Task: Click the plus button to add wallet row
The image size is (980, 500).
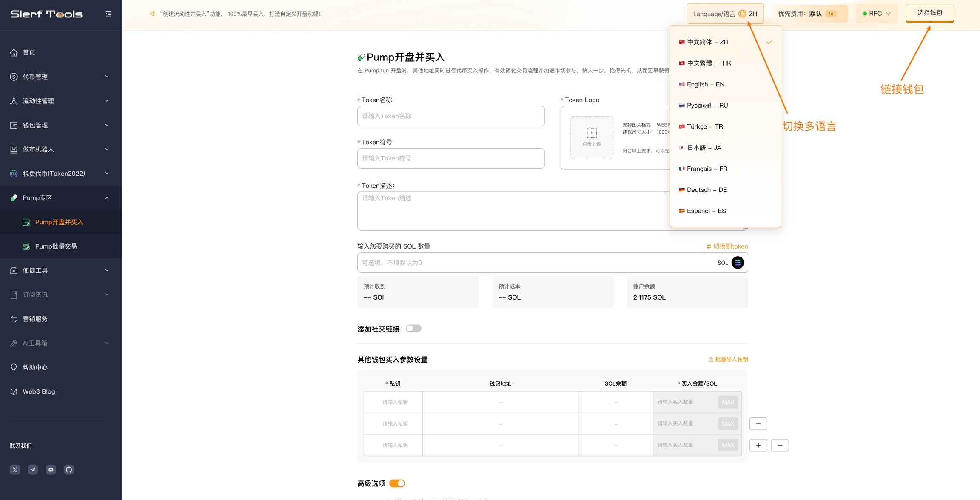Action: click(x=758, y=445)
